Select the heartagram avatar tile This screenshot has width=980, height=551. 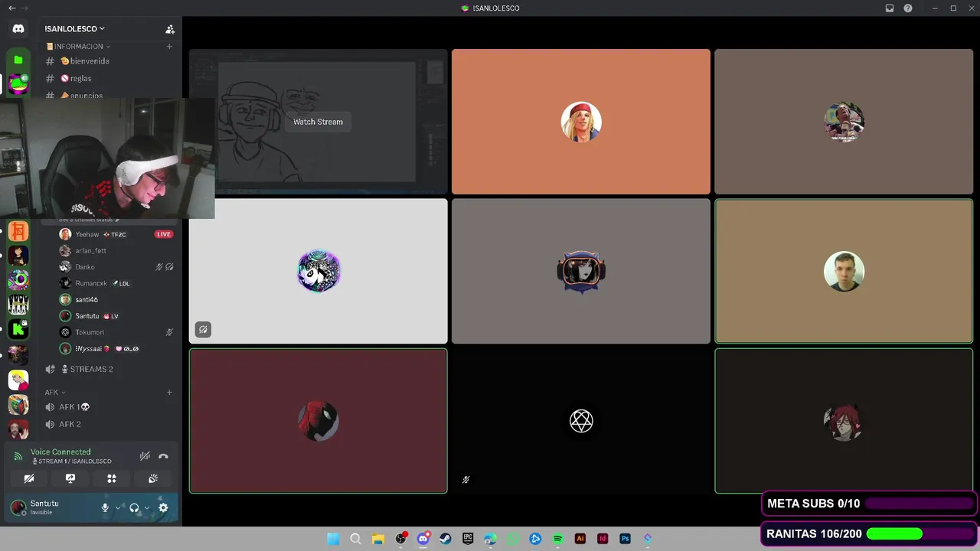coord(581,421)
